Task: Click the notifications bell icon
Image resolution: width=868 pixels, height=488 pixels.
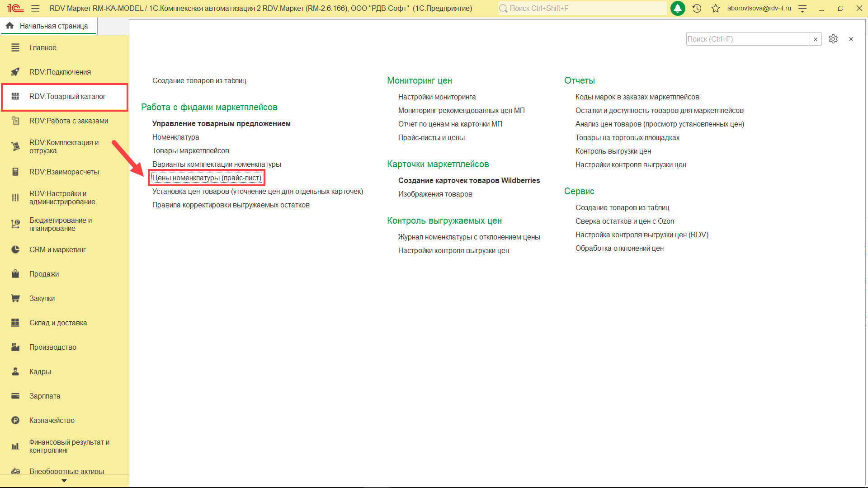Action: 677,8
